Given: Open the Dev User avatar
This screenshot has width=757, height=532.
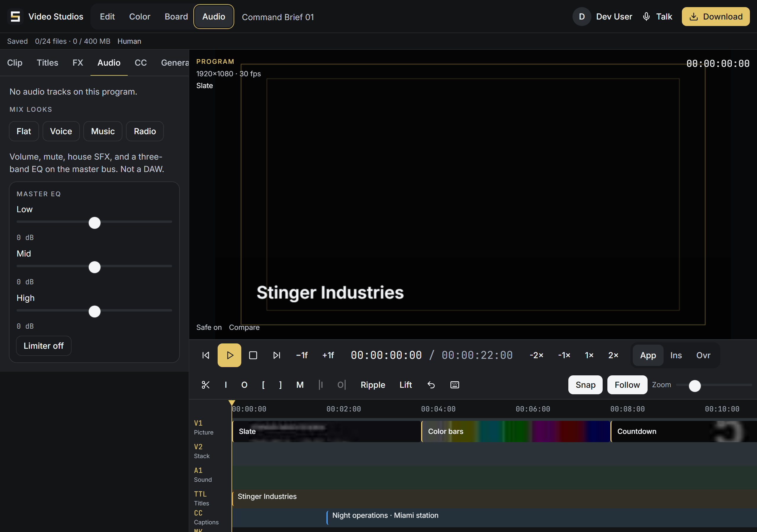Looking at the screenshot, I should [582, 17].
